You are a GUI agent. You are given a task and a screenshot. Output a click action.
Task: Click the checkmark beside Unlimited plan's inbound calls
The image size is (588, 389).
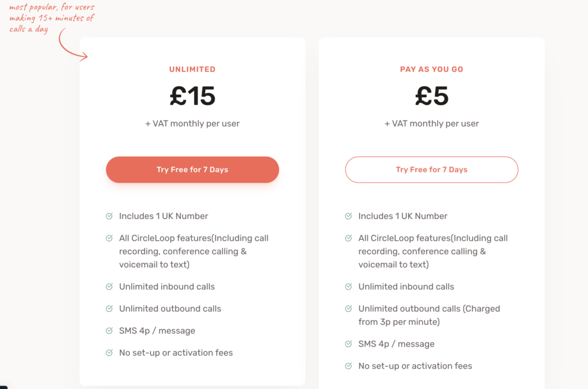coord(109,286)
